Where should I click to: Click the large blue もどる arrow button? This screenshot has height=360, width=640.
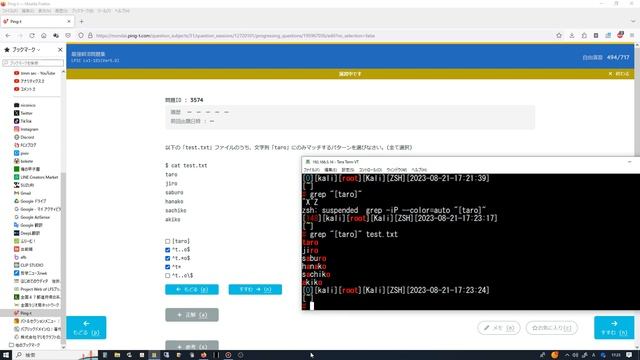[x=86, y=327]
